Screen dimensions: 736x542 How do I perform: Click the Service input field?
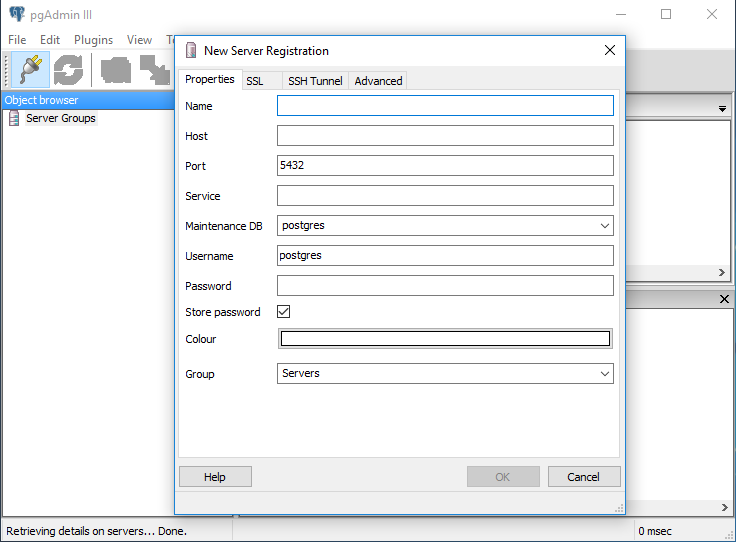(x=445, y=196)
